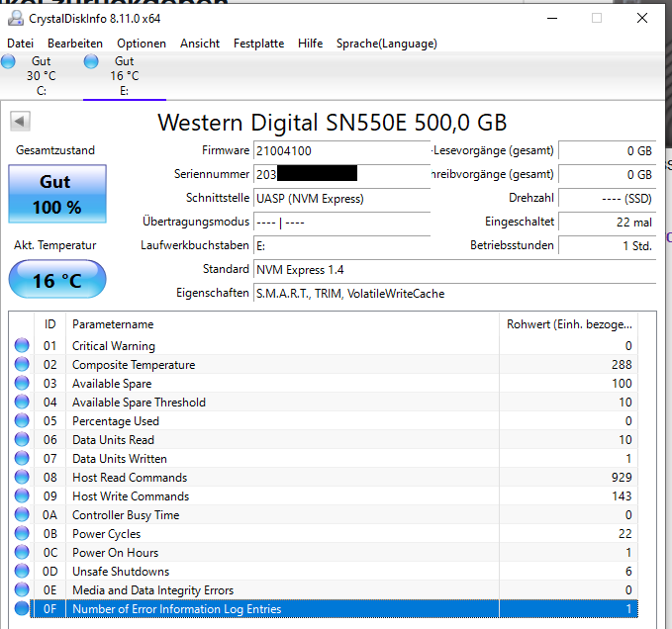672x629 pixels.
Task: Click the status orb for Host Write Commands
Action: coord(22,495)
